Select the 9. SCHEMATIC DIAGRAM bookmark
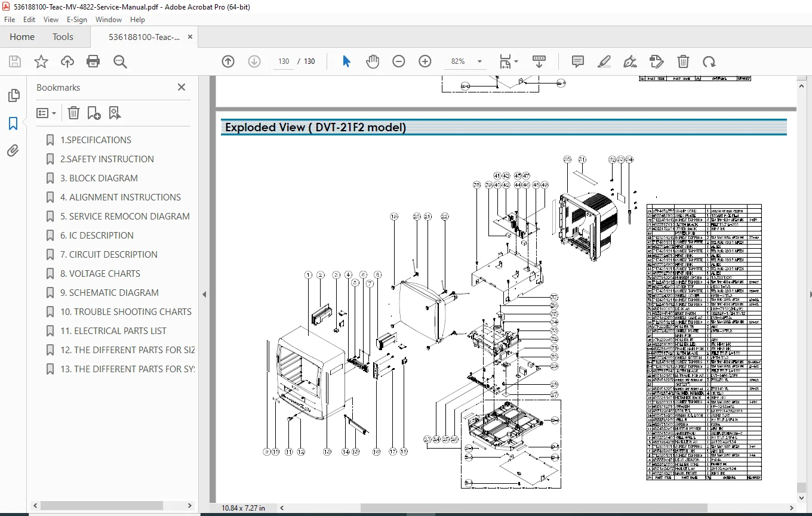 (x=109, y=293)
